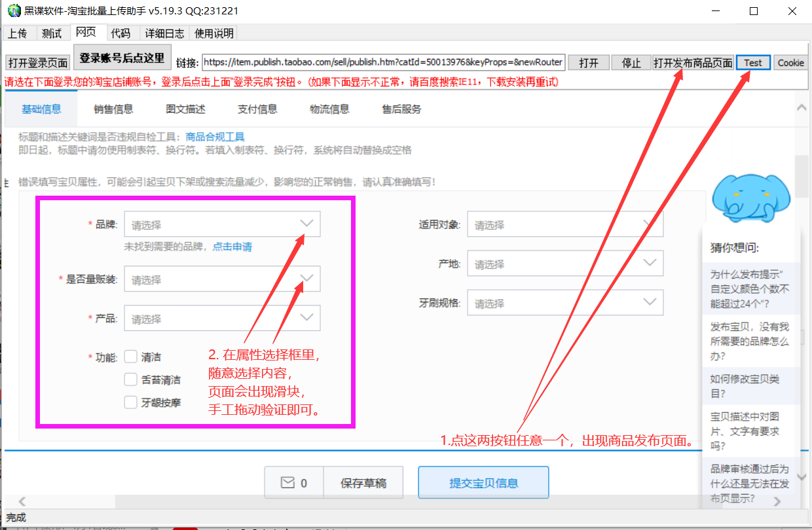Viewport: 812px width, 530px height.
Task: Click the left arrow of horizontal scrollbar
Action: click(x=22, y=502)
